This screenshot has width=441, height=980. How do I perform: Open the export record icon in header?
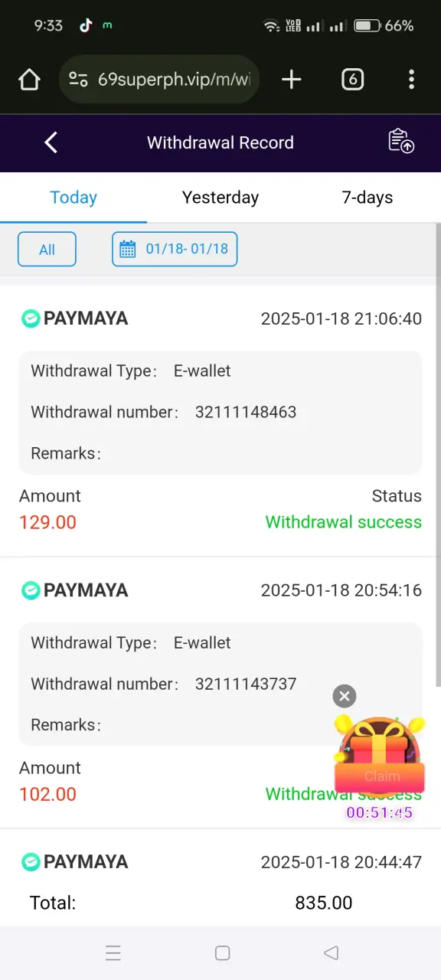coord(401,142)
